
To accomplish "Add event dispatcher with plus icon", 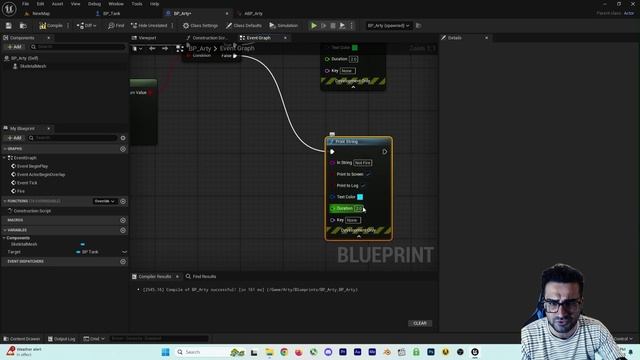I will pos(123,261).
